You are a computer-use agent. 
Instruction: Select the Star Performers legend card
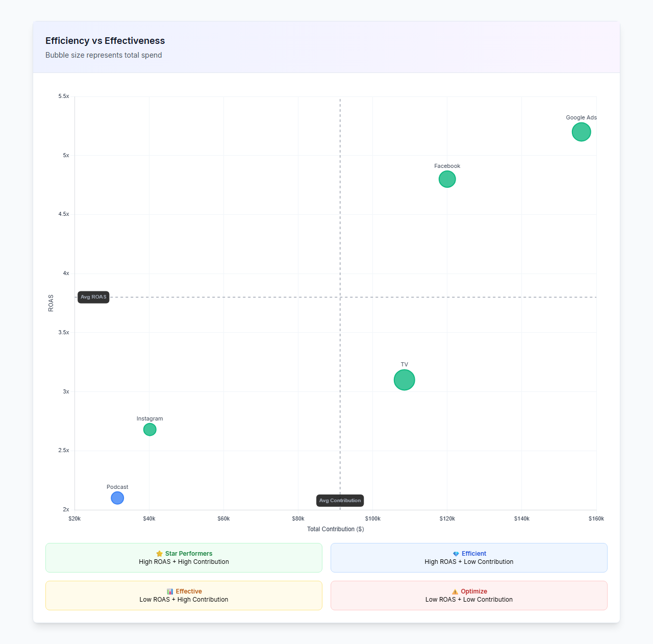point(184,558)
